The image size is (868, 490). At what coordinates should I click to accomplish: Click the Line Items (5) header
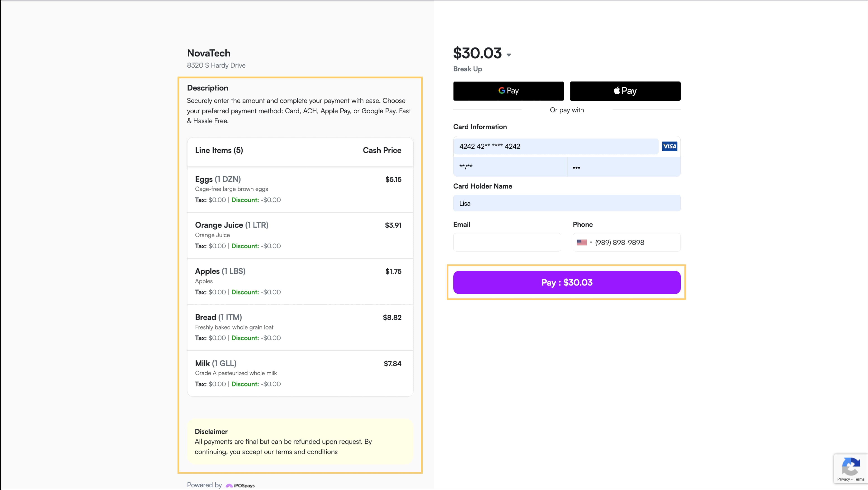coord(219,150)
